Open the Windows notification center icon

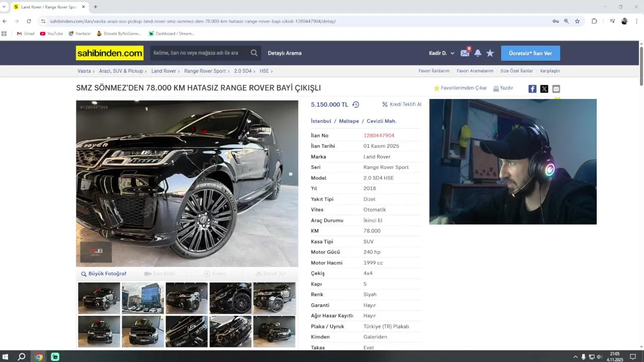click(x=633, y=357)
